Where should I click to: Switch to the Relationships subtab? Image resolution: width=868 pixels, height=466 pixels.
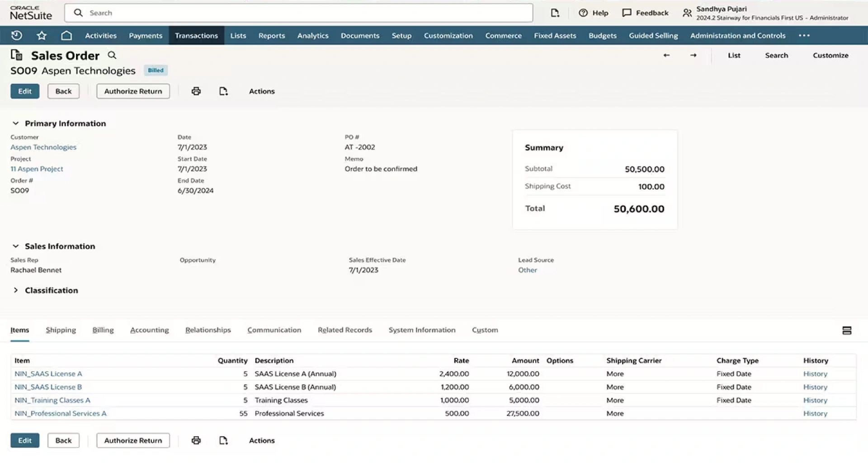[208, 330]
